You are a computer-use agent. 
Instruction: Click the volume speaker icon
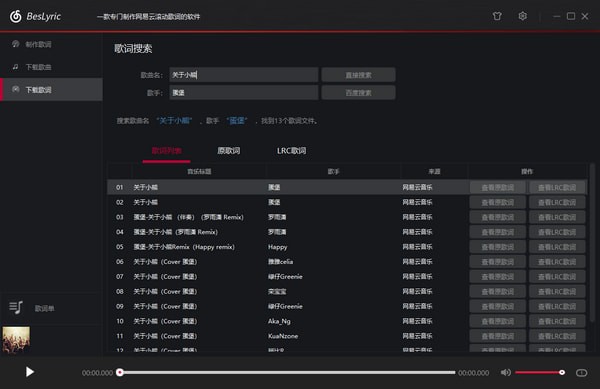[x=505, y=372]
